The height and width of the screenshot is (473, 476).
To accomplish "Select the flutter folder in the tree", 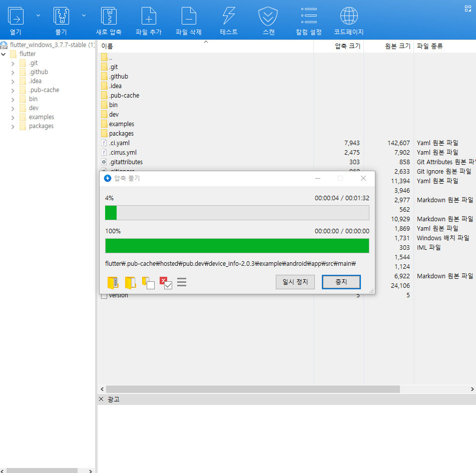I will pyautogui.click(x=28, y=54).
